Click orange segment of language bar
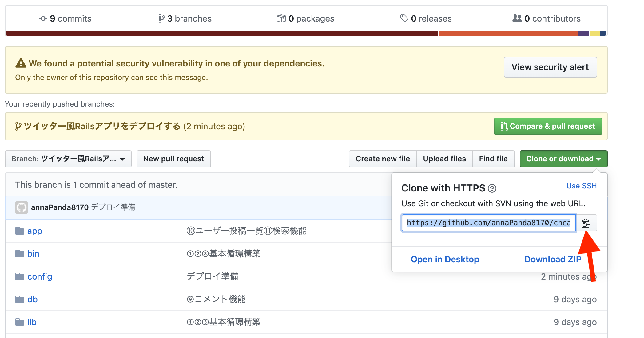The height and width of the screenshot is (338, 644). pos(508,33)
